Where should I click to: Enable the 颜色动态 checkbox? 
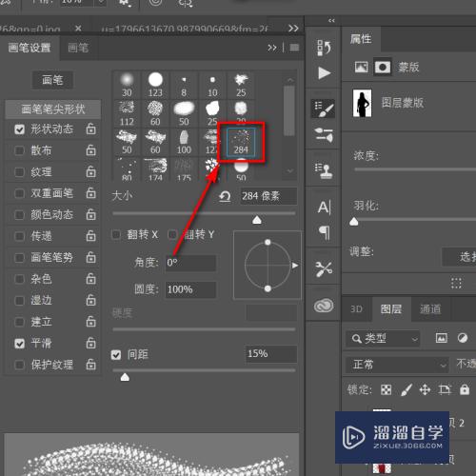(20, 215)
